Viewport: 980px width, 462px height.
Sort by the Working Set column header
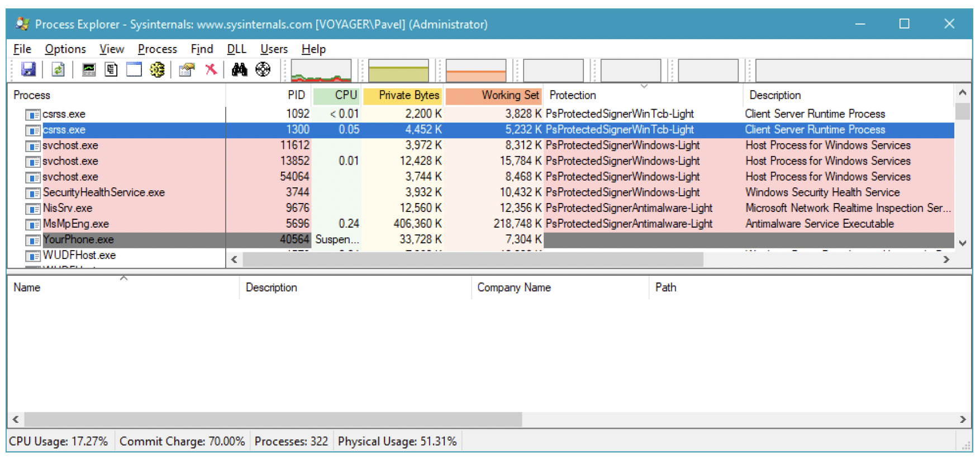[x=494, y=95]
